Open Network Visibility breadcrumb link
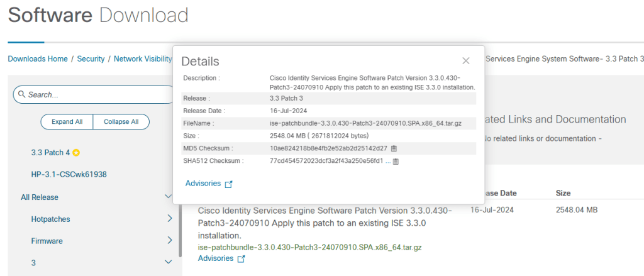The width and height of the screenshot is (644, 276). 143,59
